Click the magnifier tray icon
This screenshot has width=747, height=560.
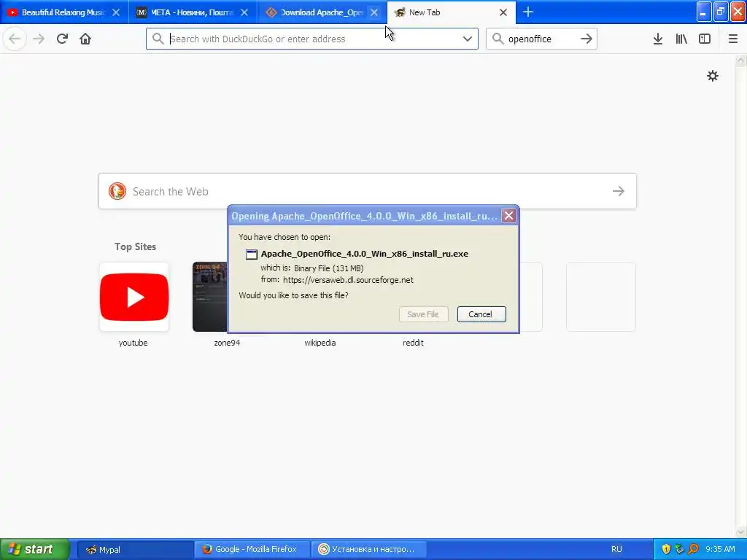[x=693, y=549]
